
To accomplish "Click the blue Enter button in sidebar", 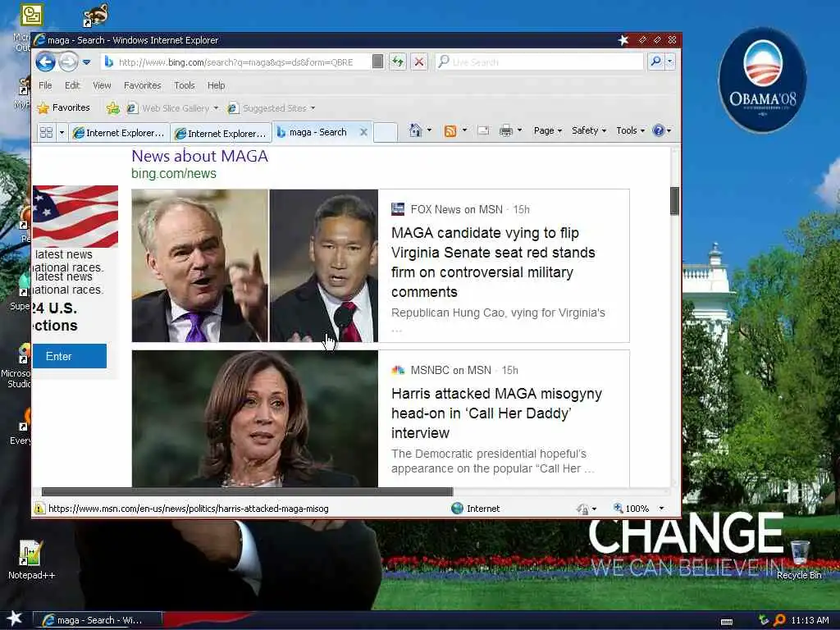I will click(70, 356).
